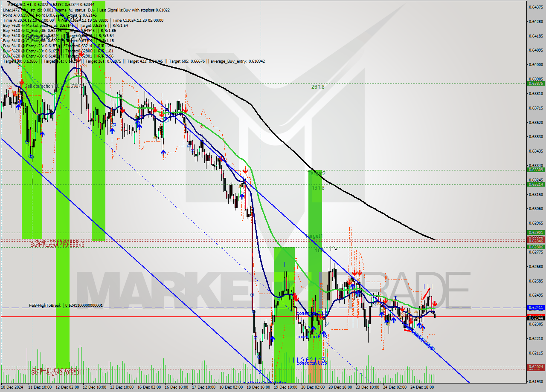Click the '24 Dec 18:00' time label
This screenshot has width=546, height=392.
tap(422, 387)
